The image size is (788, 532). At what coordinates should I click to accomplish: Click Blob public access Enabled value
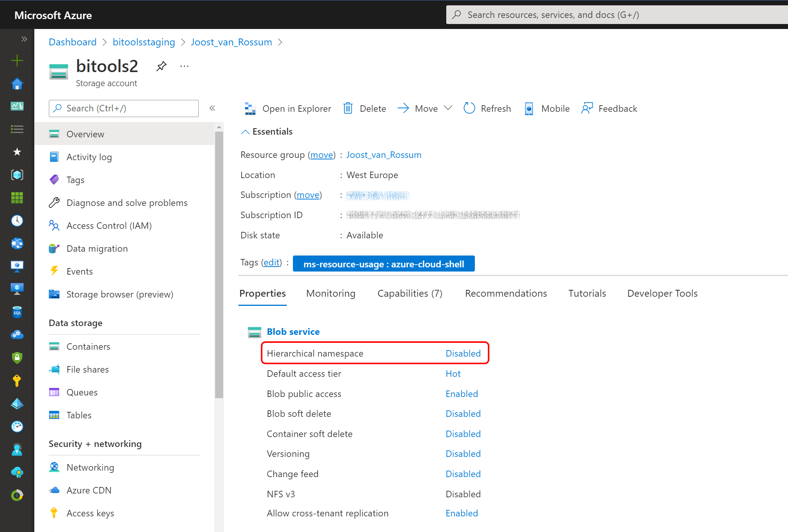coord(462,394)
